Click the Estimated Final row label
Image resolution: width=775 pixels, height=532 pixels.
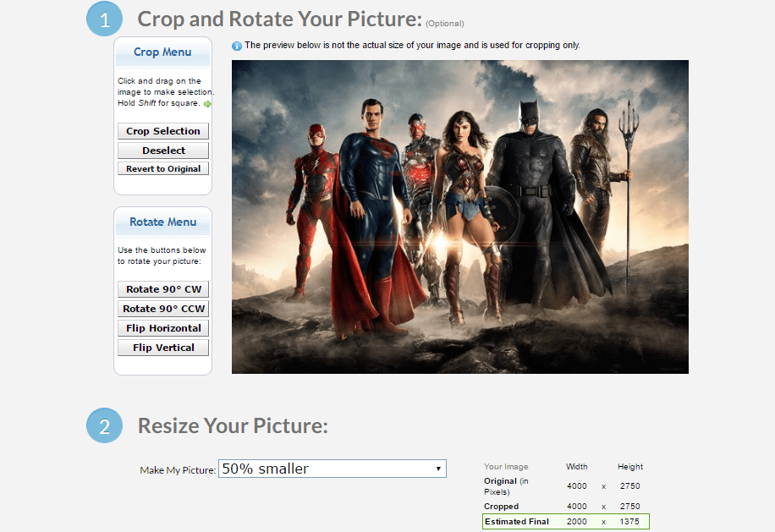pos(517,522)
